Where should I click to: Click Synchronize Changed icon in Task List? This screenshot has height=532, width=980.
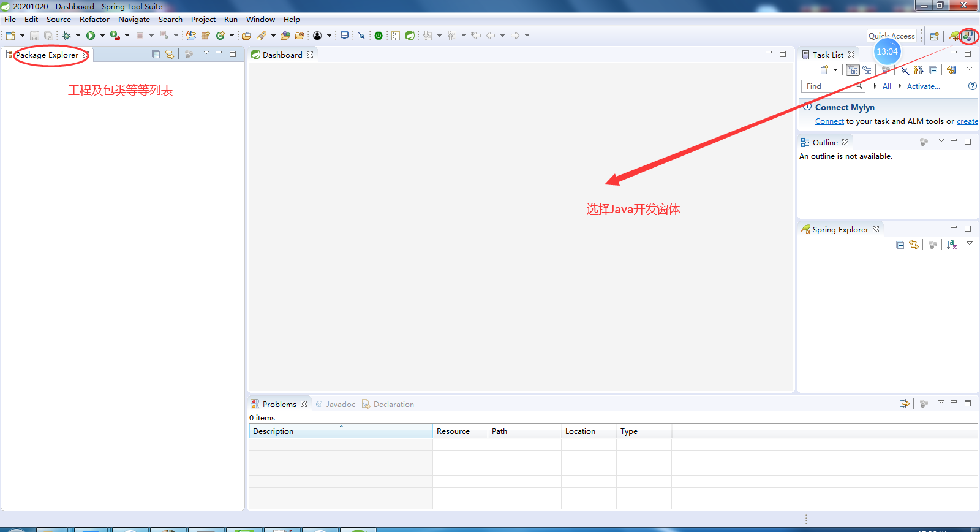951,70
